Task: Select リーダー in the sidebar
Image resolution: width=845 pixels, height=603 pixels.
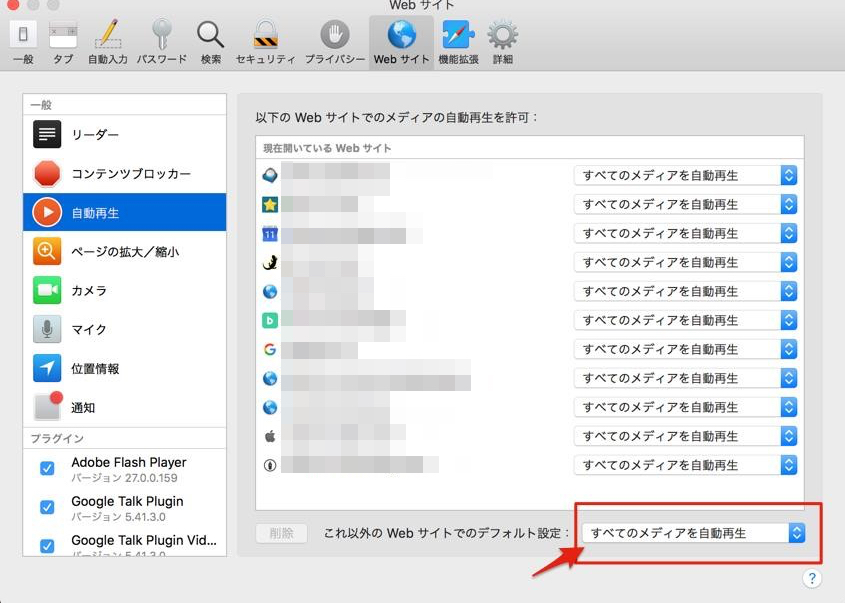Action: click(124, 134)
